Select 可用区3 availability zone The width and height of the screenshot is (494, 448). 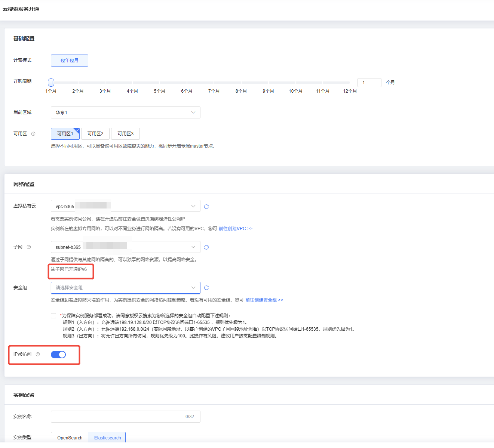[x=125, y=134]
